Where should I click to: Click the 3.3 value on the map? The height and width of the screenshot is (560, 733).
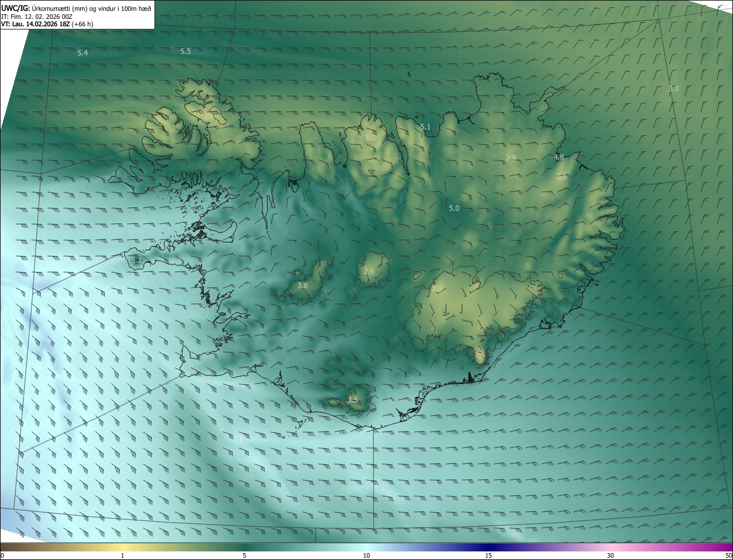coord(673,88)
